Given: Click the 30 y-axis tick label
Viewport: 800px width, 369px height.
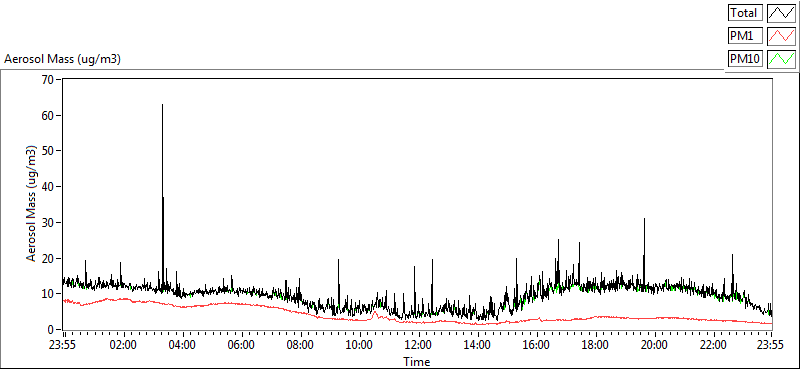Looking at the screenshot, I should click(48, 222).
